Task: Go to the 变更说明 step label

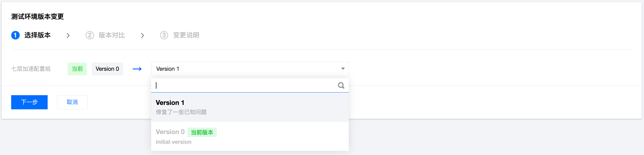Action: tap(186, 35)
